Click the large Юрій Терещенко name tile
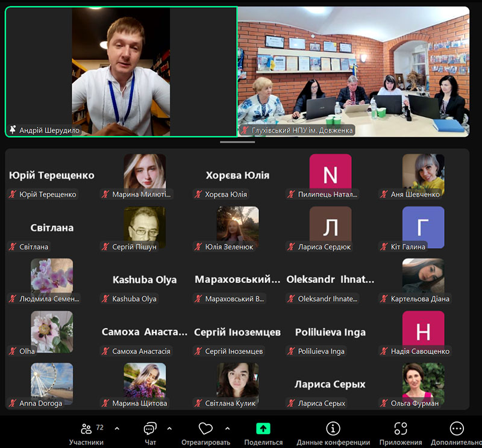Screen dimensions: 482x448 pyautogui.click(x=52, y=175)
